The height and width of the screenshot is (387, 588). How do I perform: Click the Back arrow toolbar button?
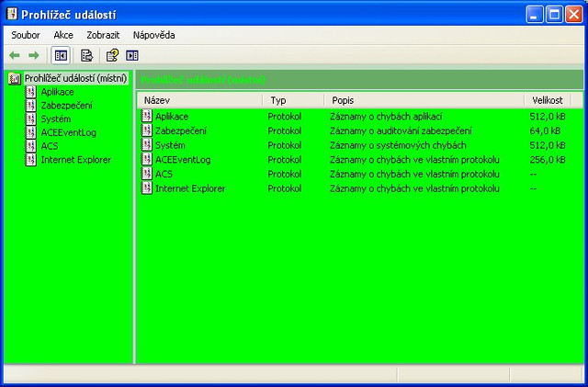tap(15, 55)
